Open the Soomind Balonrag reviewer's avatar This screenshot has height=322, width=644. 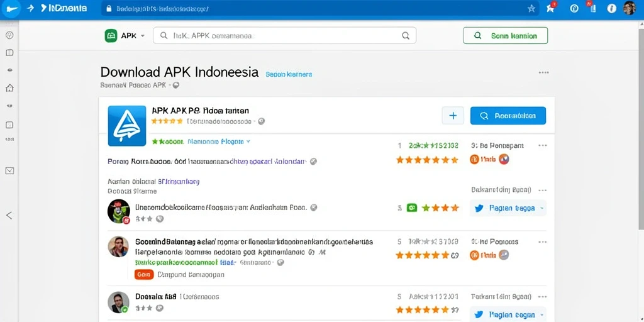(x=118, y=247)
